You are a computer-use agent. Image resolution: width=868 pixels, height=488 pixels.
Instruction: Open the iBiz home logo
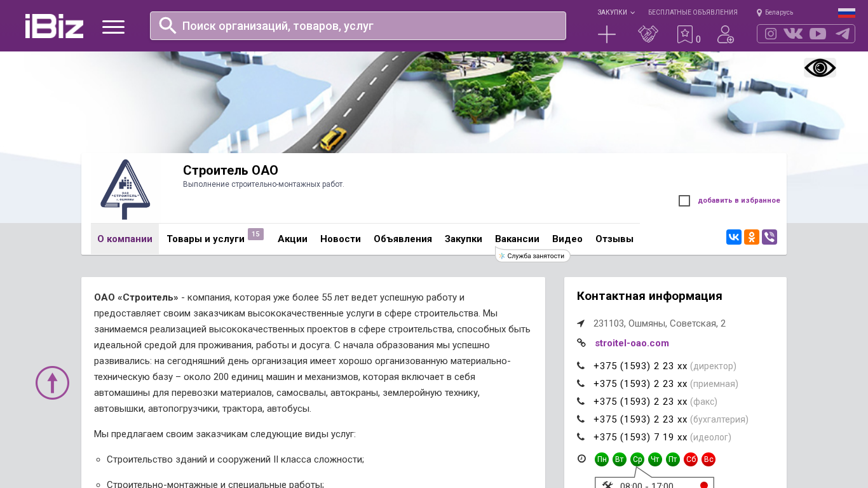(54, 26)
